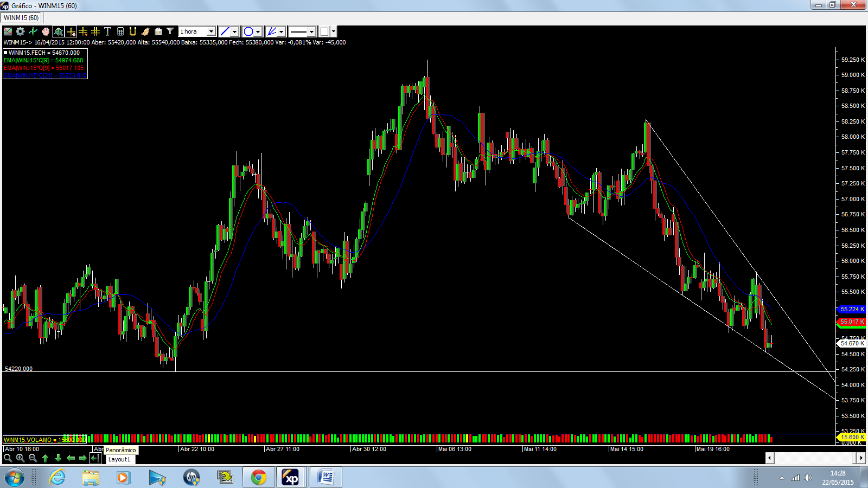868x488 pixels.
Task: Click the shopping bag order icon
Action: pos(158,31)
